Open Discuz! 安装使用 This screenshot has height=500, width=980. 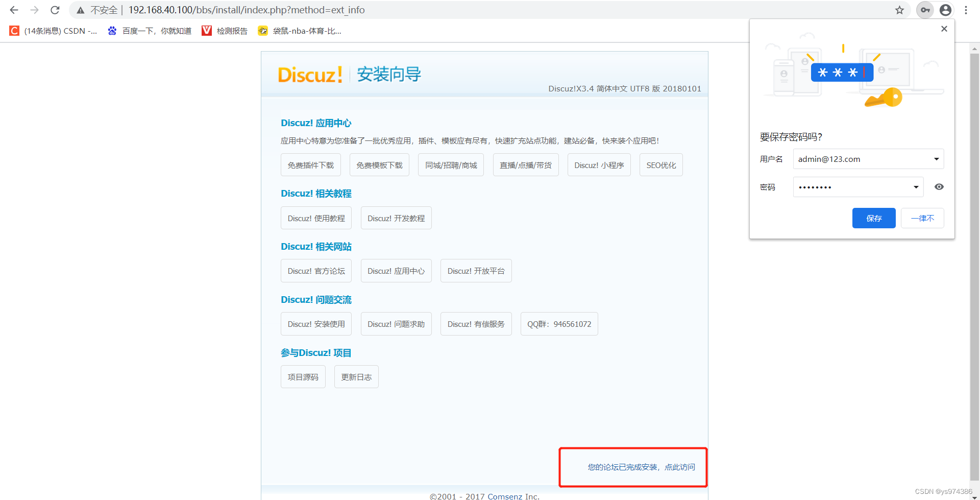click(x=316, y=324)
